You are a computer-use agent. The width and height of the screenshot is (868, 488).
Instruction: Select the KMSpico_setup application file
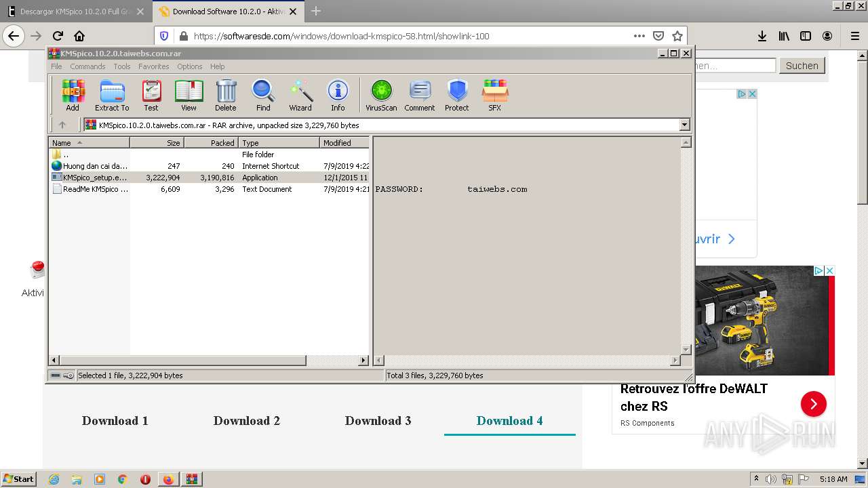point(209,178)
